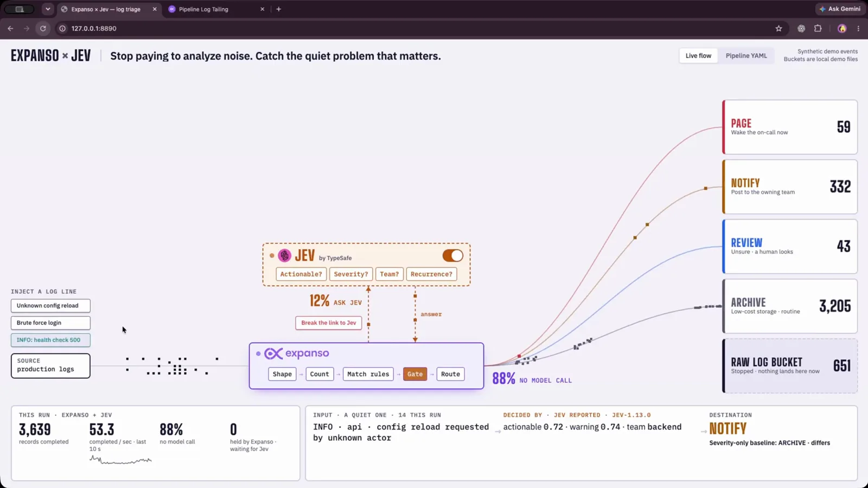Open the NOTIFY destination card
Image resolution: width=868 pixels, height=488 pixels.
click(790, 187)
